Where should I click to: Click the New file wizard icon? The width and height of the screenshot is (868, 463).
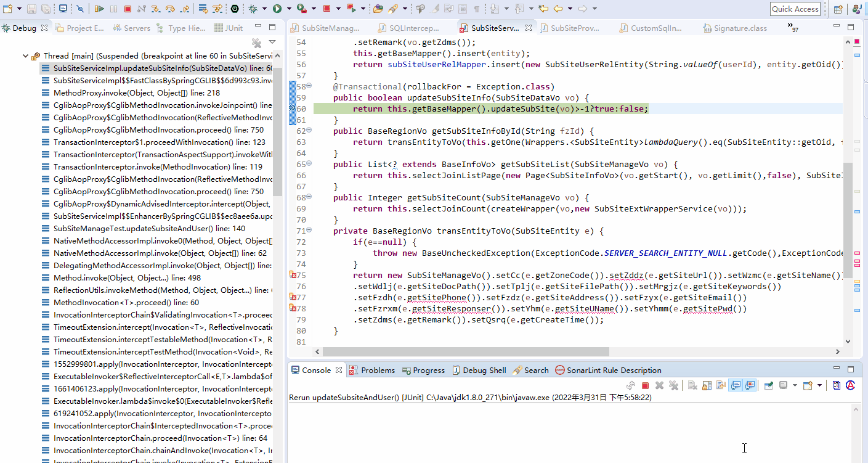[7, 9]
